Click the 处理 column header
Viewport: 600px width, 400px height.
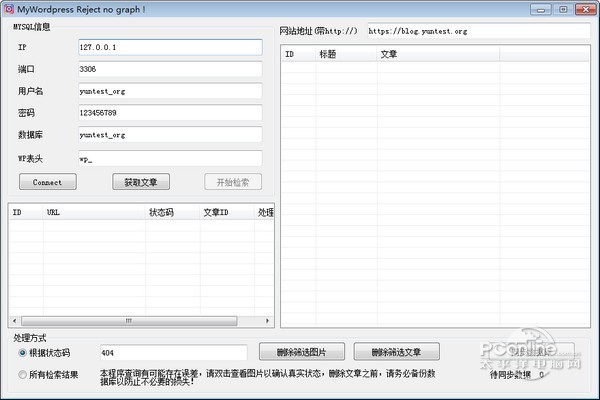point(264,212)
